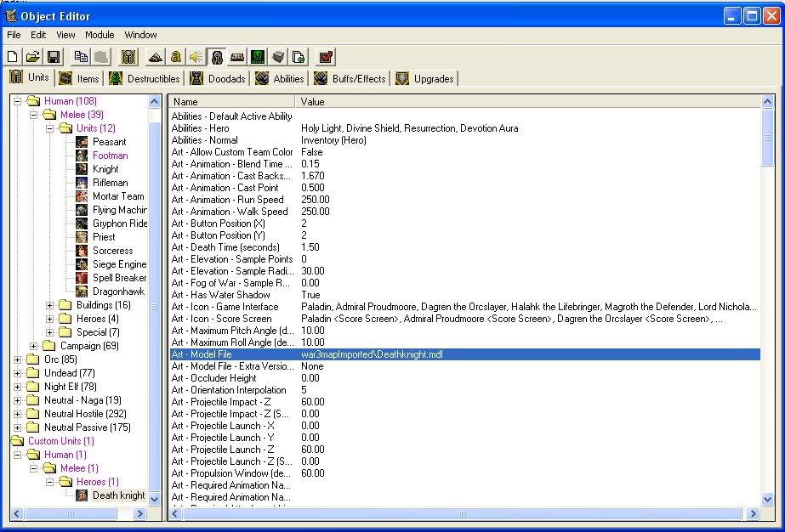Select the Art - Model File row

[x=465, y=354]
